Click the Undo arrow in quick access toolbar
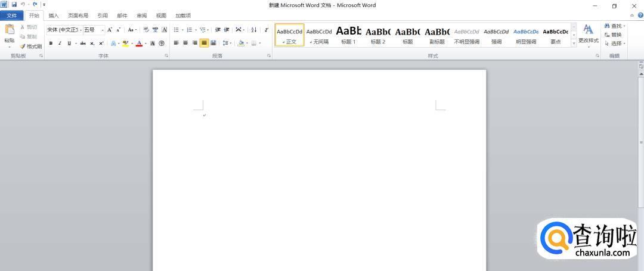Viewport: 644px width, 271px height. 23,5
